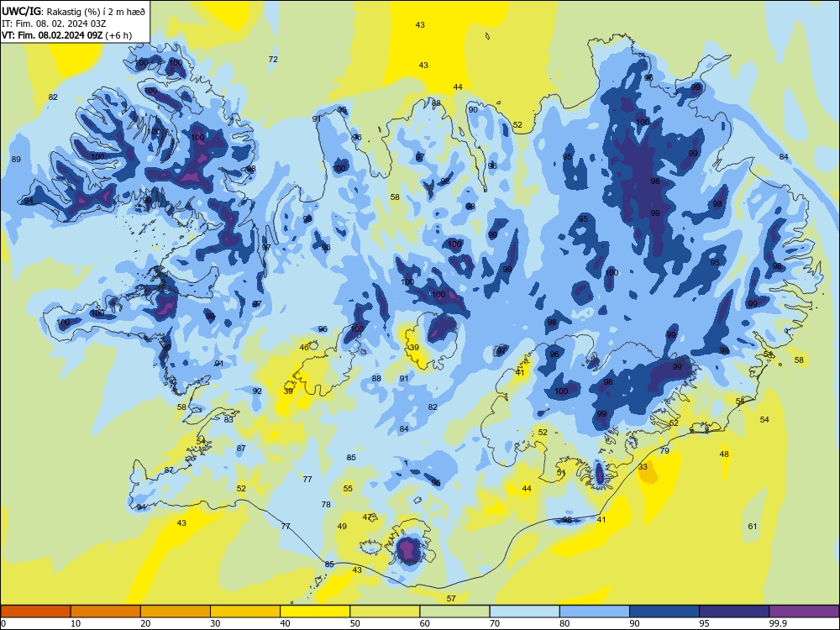
Task: Click the 90–95 dark blue legend swatch
Action: pyautogui.click(x=664, y=612)
